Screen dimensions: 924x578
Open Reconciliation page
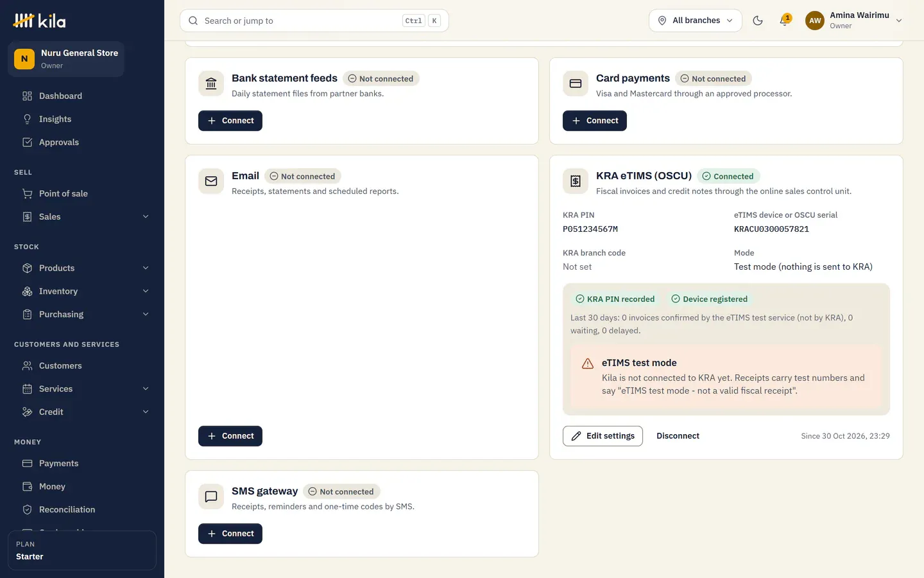tap(82, 509)
